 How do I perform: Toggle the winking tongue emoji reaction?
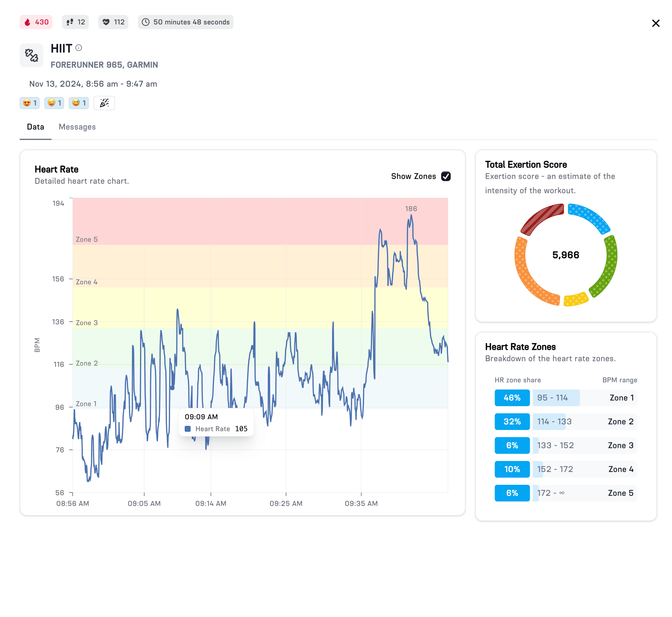click(x=54, y=103)
